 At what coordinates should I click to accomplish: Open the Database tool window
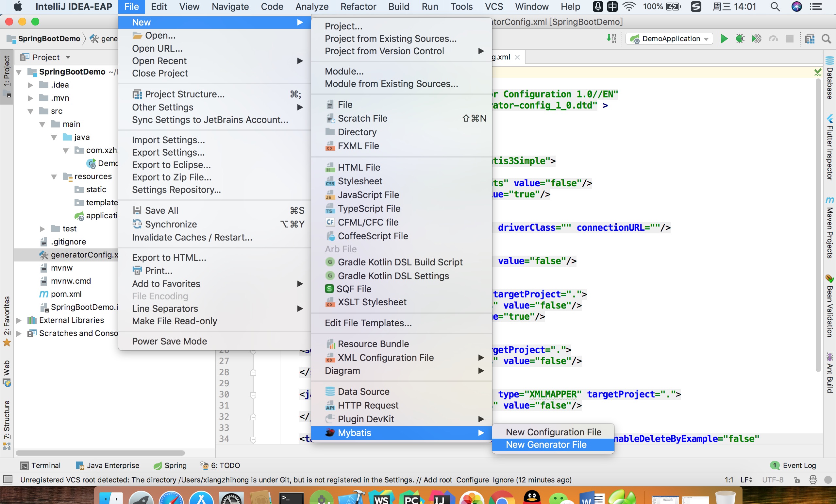click(829, 78)
